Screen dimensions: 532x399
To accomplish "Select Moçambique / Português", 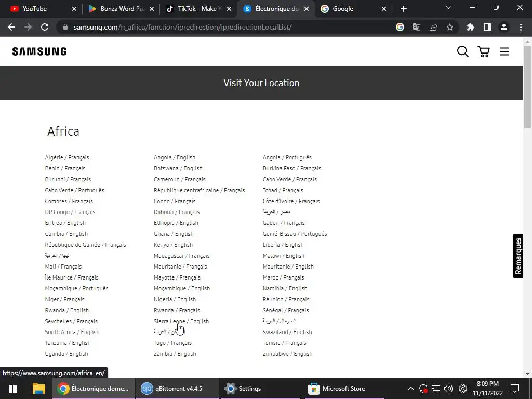I will click(76, 288).
